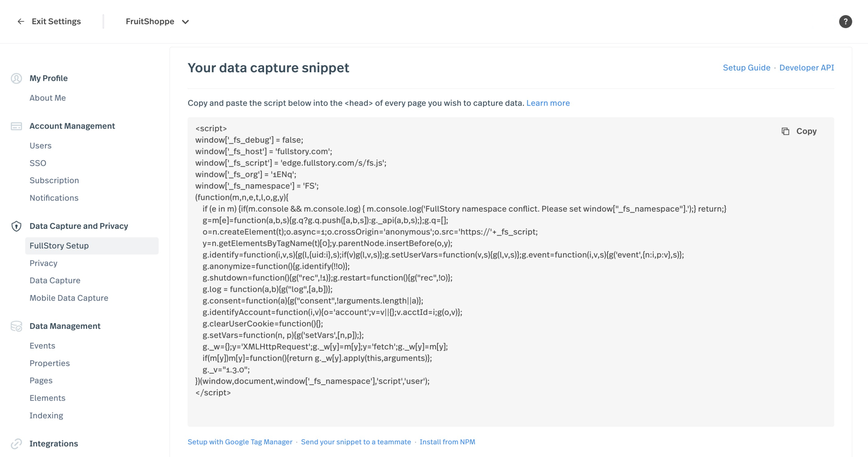868x457 pixels.
Task: Click the Install from NPM link
Action: (x=447, y=442)
